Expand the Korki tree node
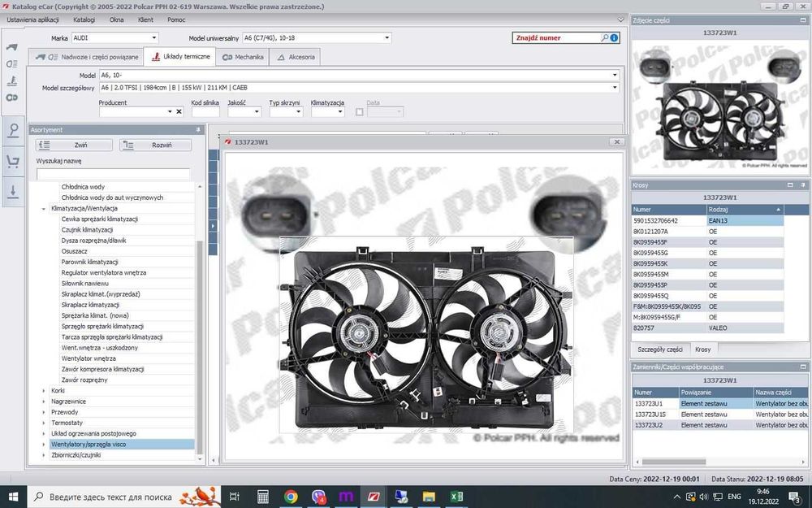 coord(44,391)
